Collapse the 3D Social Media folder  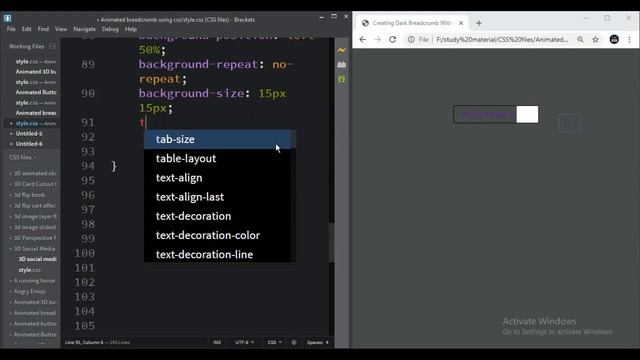pyautogui.click(x=33, y=249)
